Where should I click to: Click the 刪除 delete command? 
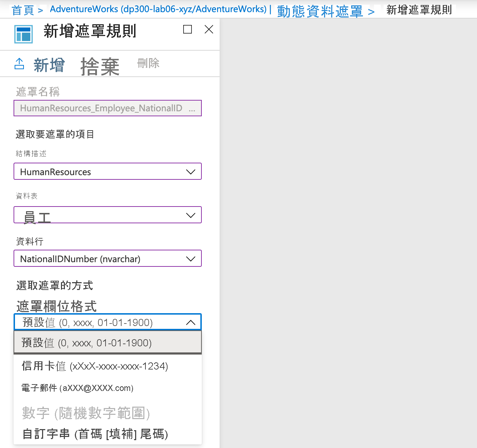(x=148, y=63)
